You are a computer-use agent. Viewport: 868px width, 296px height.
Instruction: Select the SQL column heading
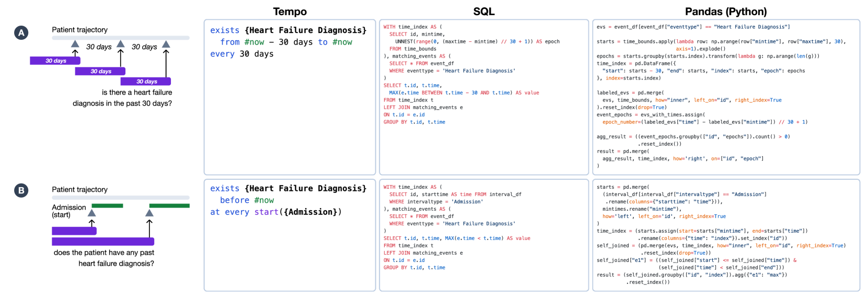[484, 12]
